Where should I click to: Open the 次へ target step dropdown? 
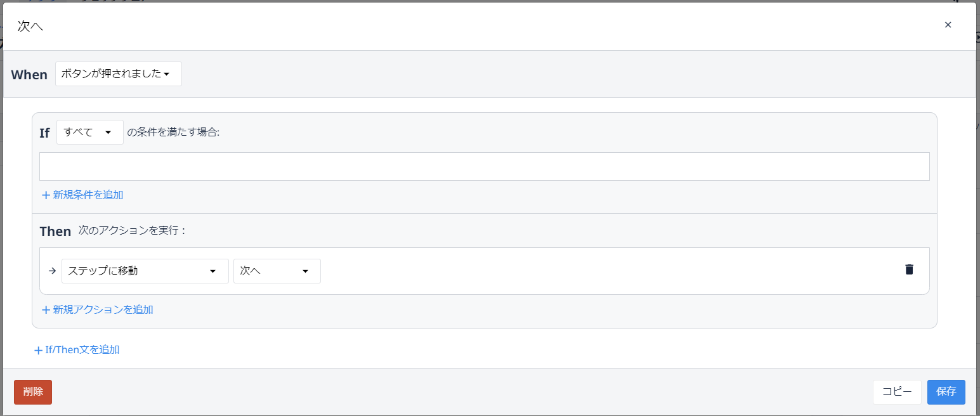click(277, 271)
